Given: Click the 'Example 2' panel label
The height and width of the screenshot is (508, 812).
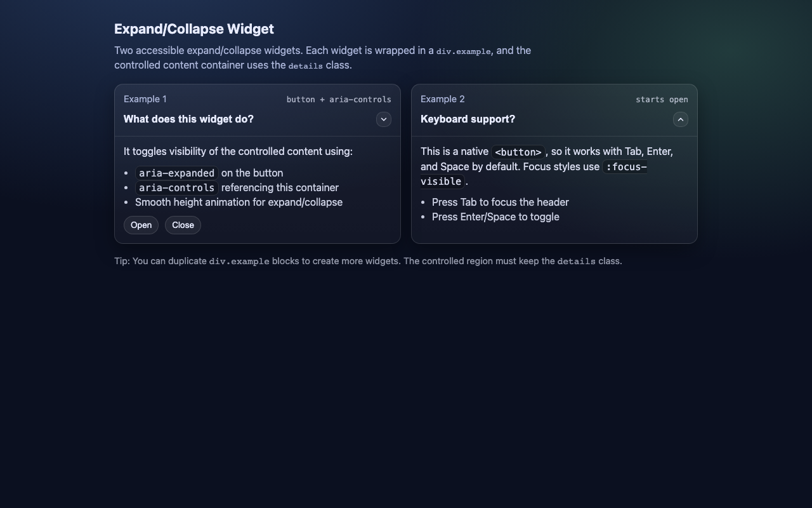Looking at the screenshot, I should tap(442, 99).
